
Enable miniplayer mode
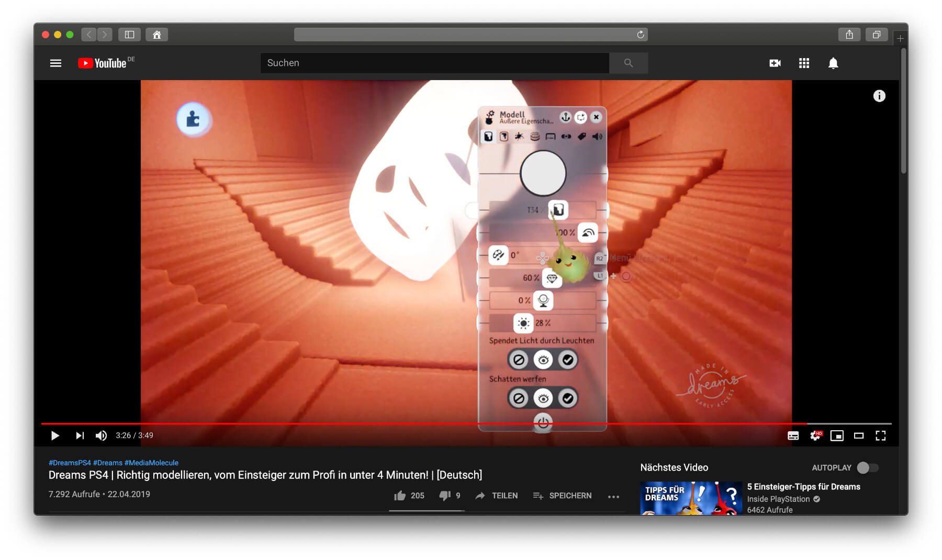coord(837,435)
